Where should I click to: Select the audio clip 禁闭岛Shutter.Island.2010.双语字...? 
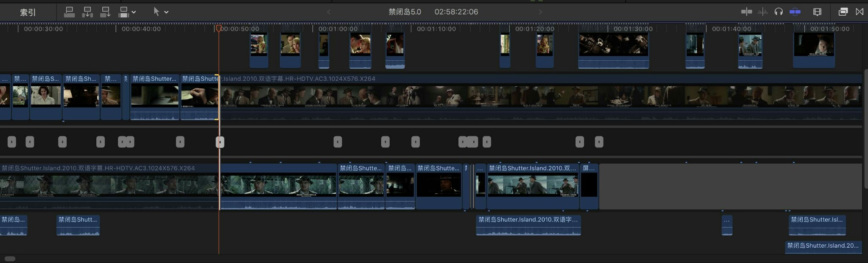click(528, 225)
